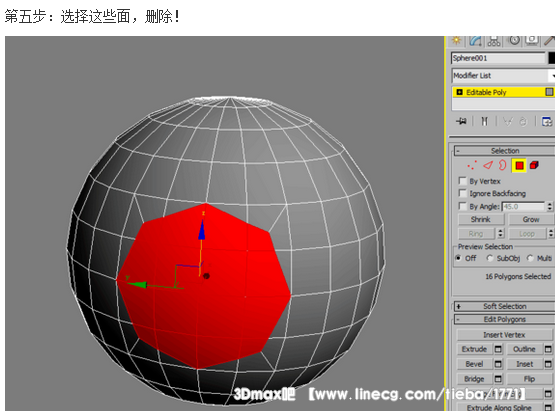
Task: Click the Inset button
Action: click(524, 364)
